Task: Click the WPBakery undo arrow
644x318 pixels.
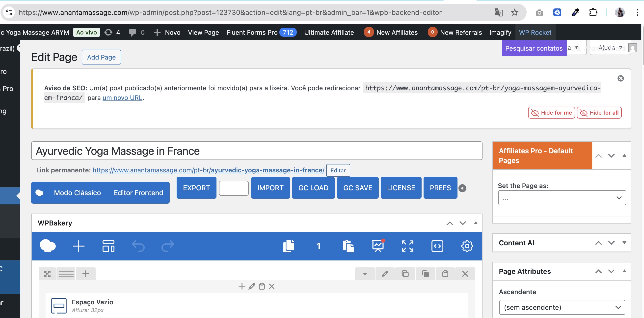Action: (138, 246)
